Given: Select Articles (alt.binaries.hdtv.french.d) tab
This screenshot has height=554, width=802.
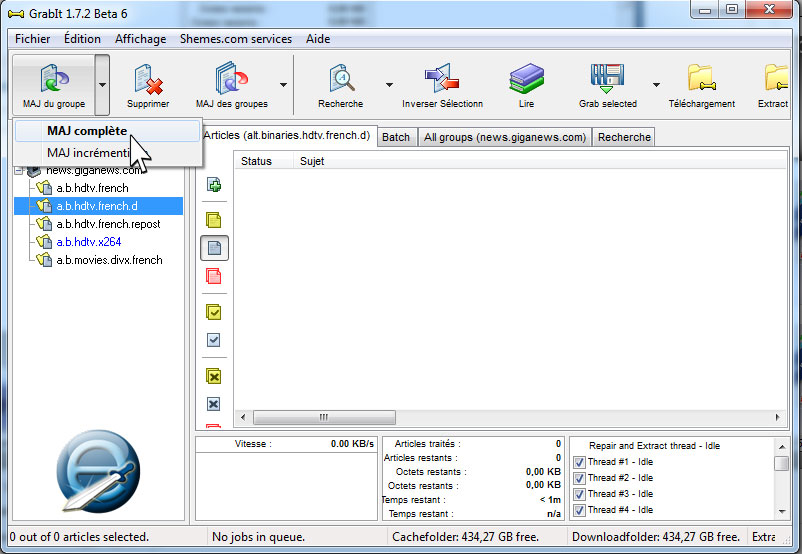Looking at the screenshot, I should (287, 136).
